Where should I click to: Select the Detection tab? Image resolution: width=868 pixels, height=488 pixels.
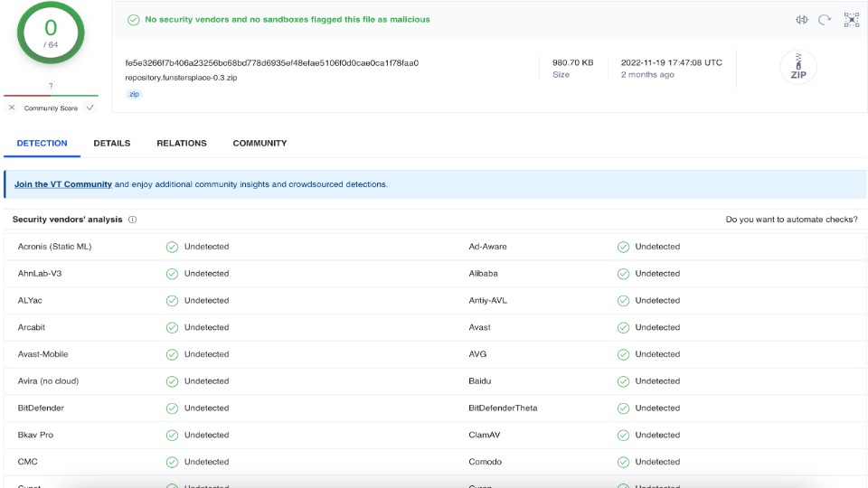click(42, 144)
